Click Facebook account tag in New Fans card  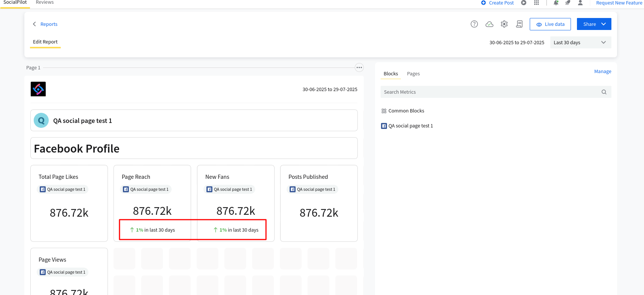coord(229,189)
